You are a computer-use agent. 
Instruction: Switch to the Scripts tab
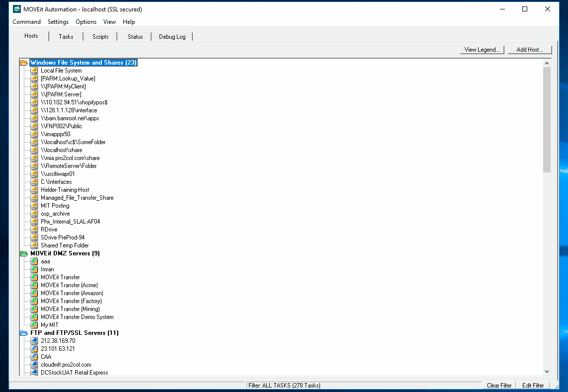tap(100, 37)
